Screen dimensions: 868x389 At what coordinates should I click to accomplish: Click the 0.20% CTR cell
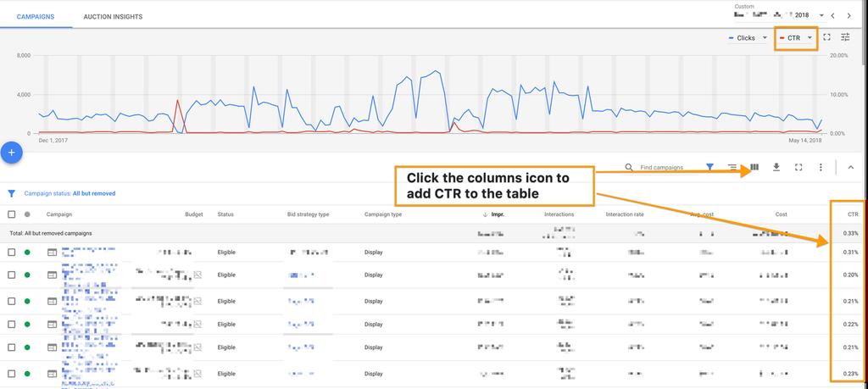tap(851, 275)
